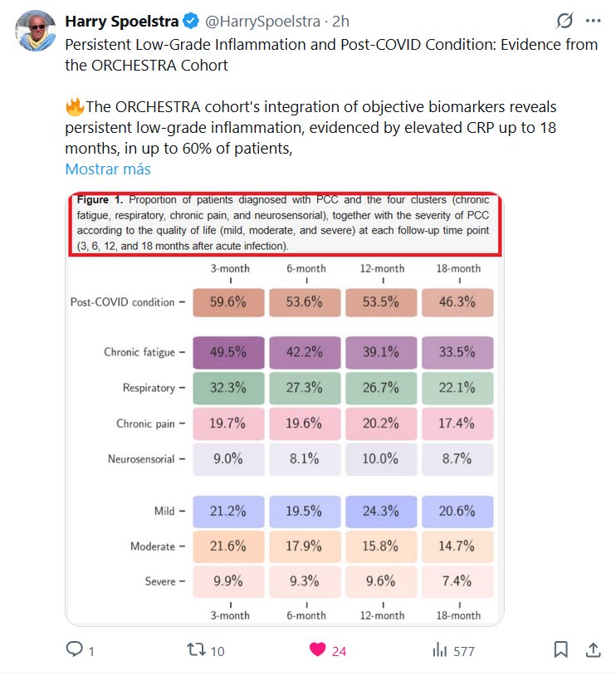Unlike the post via the heart icon
Image resolution: width=616 pixels, height=676 pixels.
click(x=317, y=650)
